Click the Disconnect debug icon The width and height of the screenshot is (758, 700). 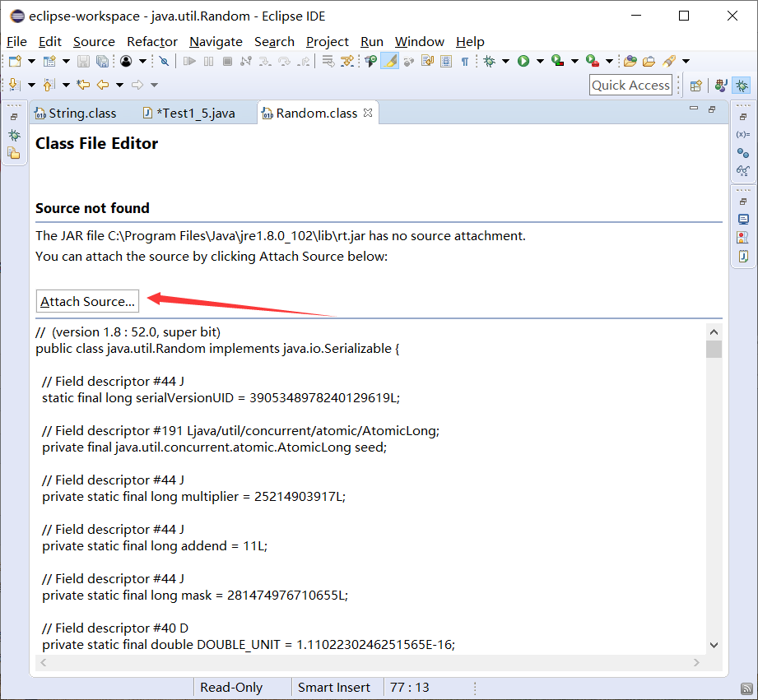pyautogui.click(x=246, y=61)
